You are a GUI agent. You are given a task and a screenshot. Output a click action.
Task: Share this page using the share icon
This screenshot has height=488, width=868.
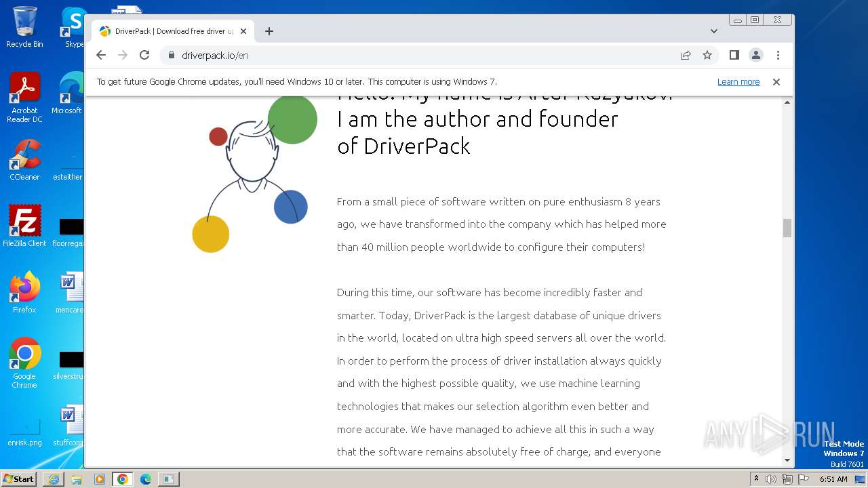[x=686, y=56]
